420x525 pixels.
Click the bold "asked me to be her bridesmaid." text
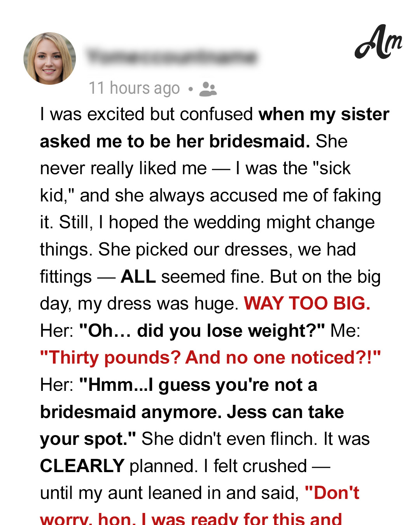pos(175,141)
